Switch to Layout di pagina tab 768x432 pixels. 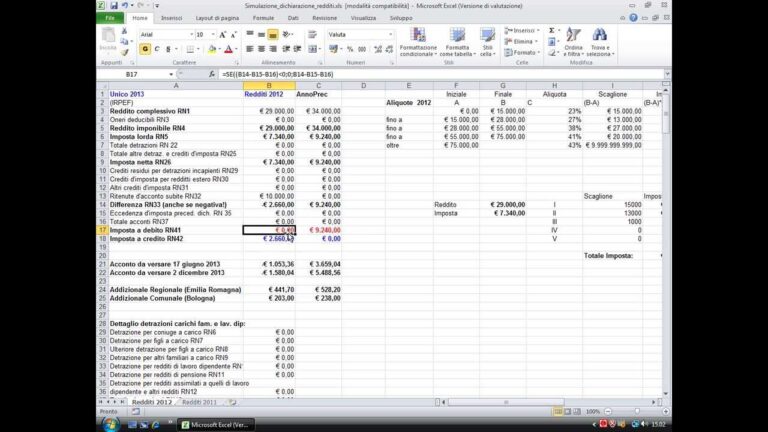(x=217, y=18)
